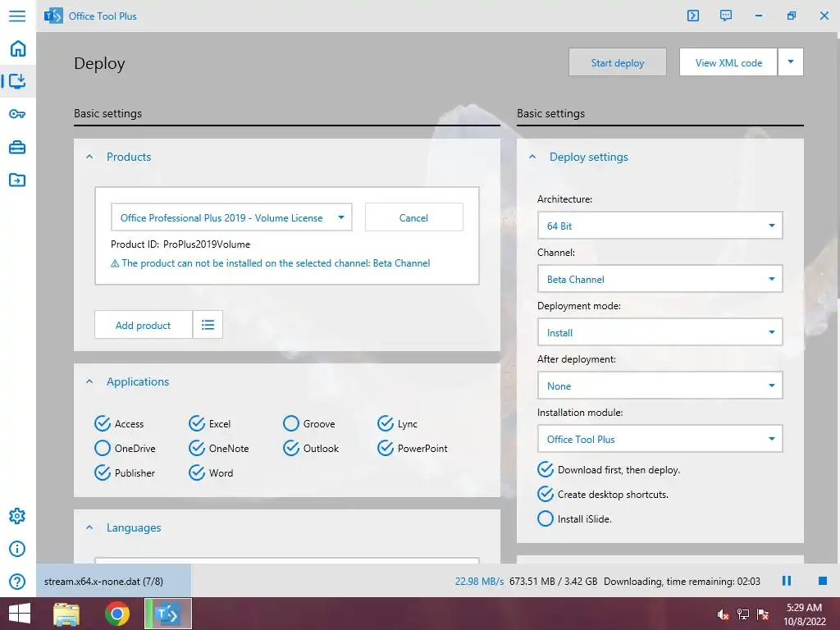Click the View XML code button
This screenshot has width=840, height=630.
point(728,62)
